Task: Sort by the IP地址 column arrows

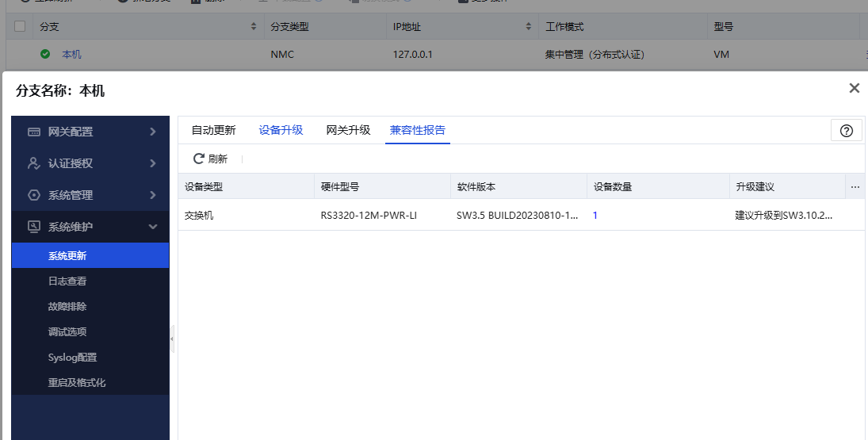Action: click(528, 26)
